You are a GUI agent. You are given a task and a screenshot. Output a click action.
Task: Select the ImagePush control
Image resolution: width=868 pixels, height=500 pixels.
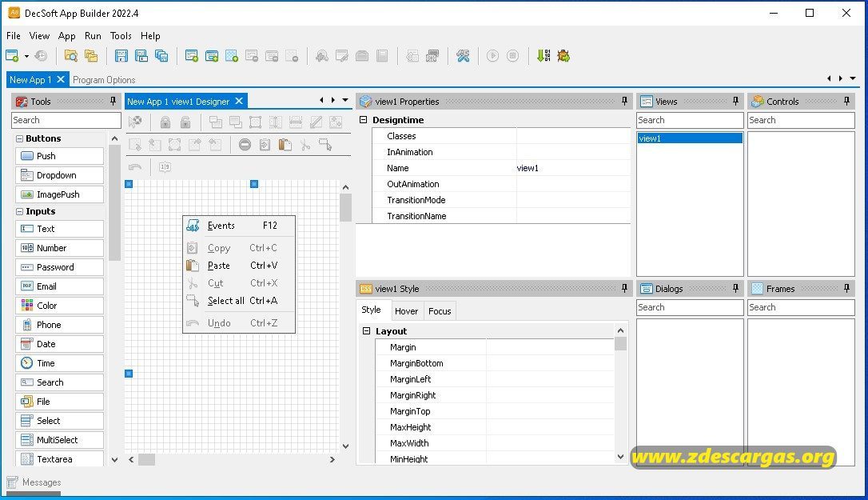point(60,194)
